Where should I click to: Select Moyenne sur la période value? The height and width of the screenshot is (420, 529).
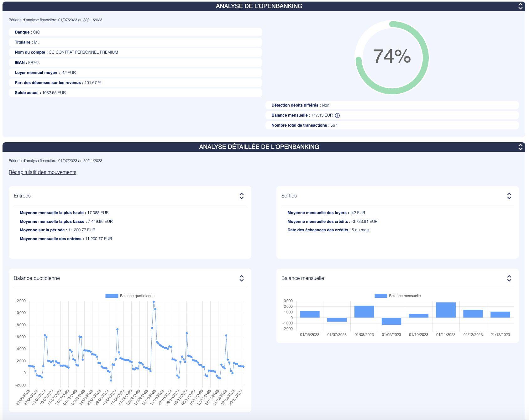point(82,230)
